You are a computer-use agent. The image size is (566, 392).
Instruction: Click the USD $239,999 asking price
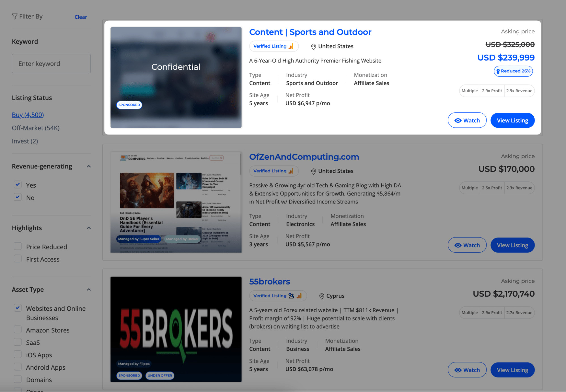[506, 58]
